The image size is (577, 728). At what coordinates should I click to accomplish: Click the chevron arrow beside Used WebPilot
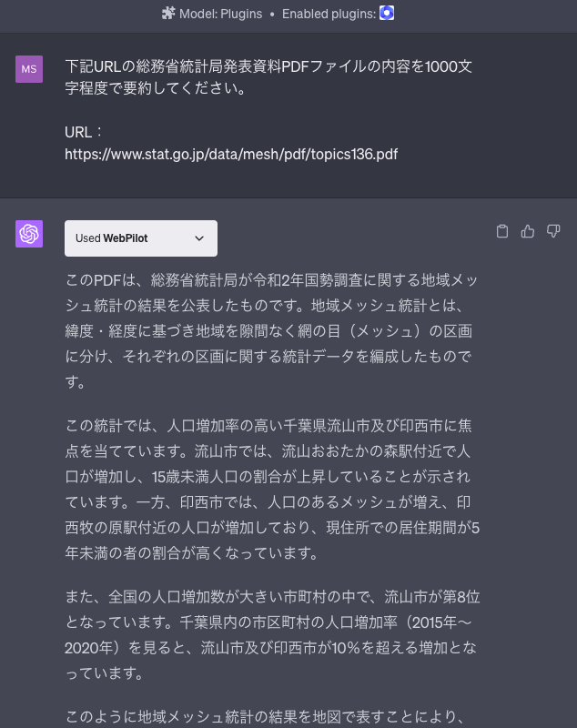[x=199, y=238]
